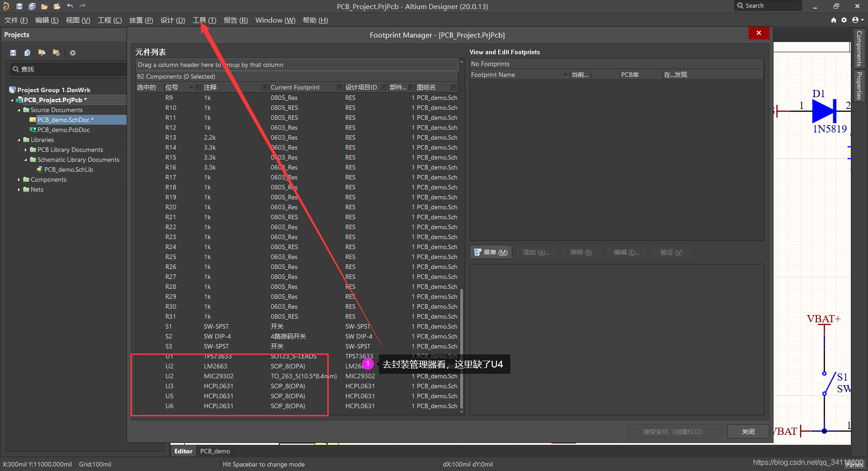Sort by the Footprint Name column header
868x471 pixels.
click(x=519, y=75)
